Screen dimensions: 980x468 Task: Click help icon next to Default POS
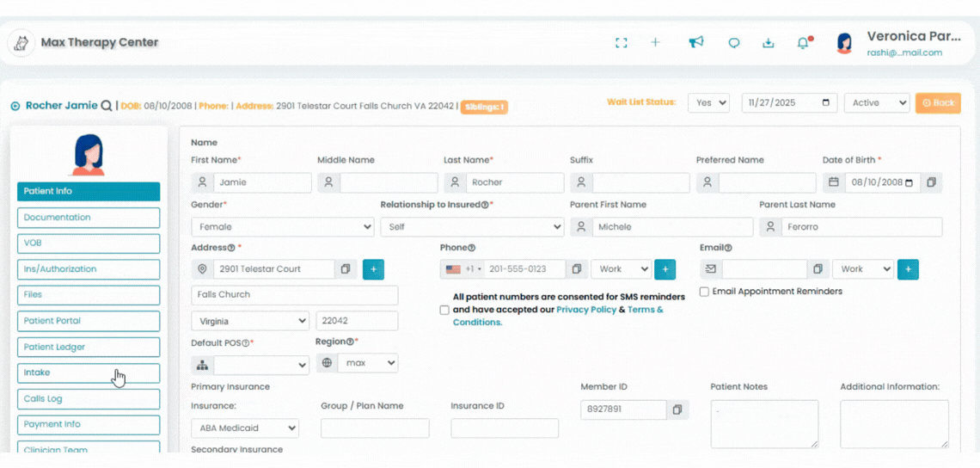(246, 343)
